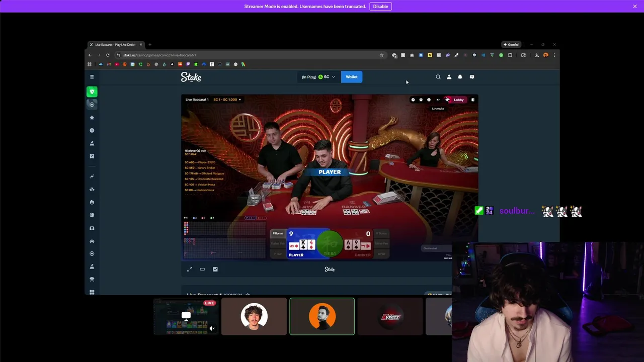Open Chrome downloads icon
Screen dimensions: 644x362
click(x=536, y=55)
